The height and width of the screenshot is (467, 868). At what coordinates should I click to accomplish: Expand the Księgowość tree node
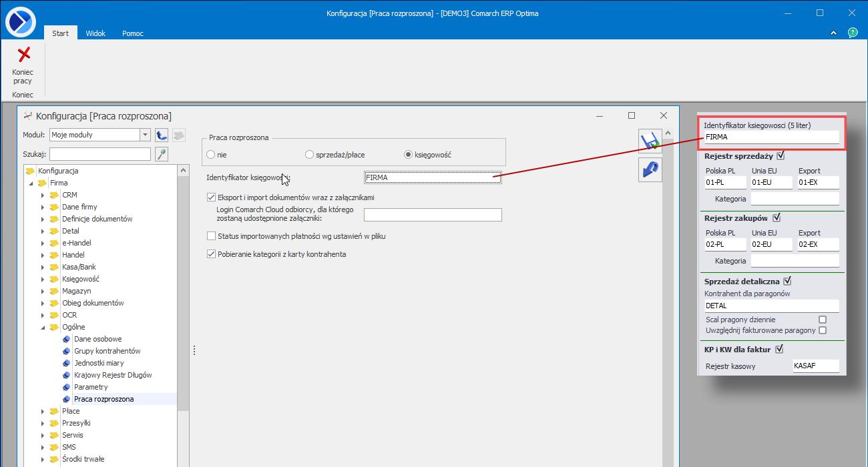pos(43,279)
